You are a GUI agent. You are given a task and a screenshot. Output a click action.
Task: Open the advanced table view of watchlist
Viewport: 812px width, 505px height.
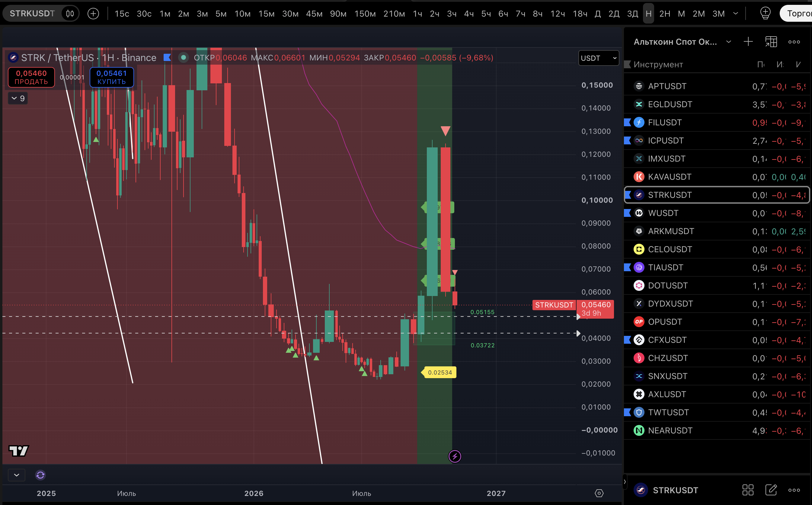tap(771, 42)
